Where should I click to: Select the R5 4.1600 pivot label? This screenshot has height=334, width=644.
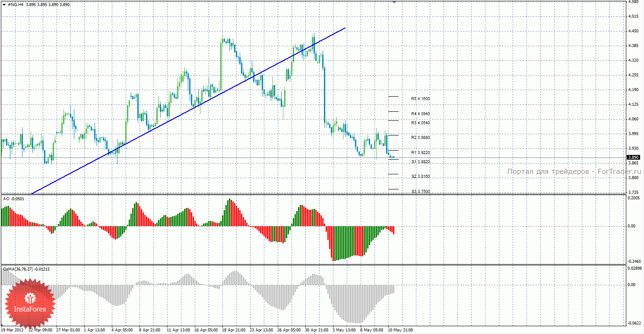coord(420,99)
